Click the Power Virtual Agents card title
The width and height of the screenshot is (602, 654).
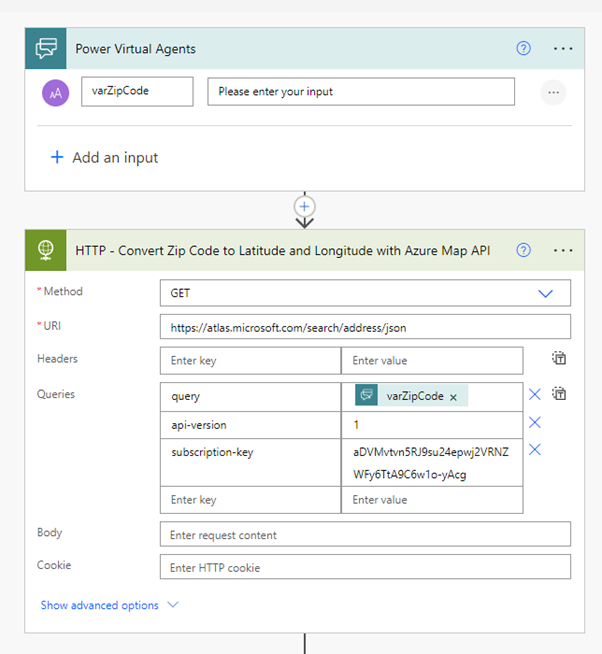click(x=135, y=49)
